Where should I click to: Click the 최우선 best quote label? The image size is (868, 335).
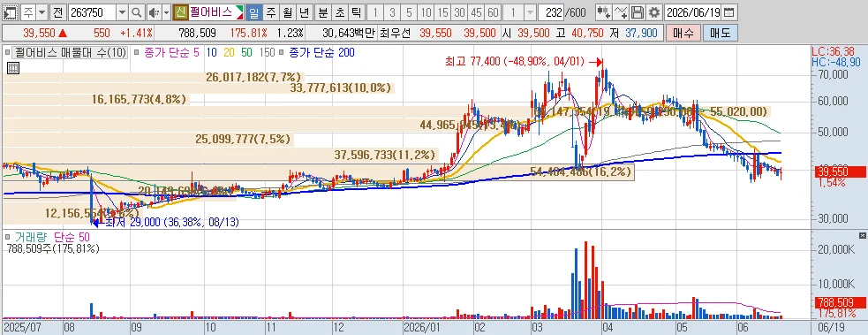(396, 34)
